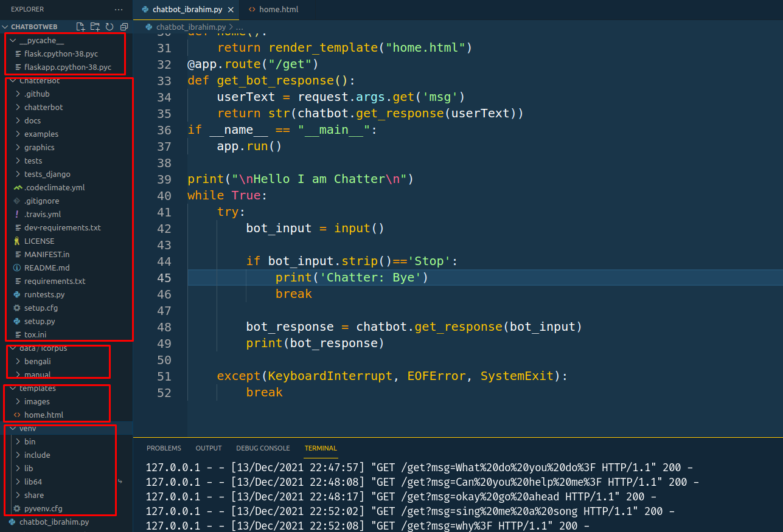This screenshot has height=532, width=783.
Task: Open requirements.txt in the Explorer
Action: tap(55, 281)
